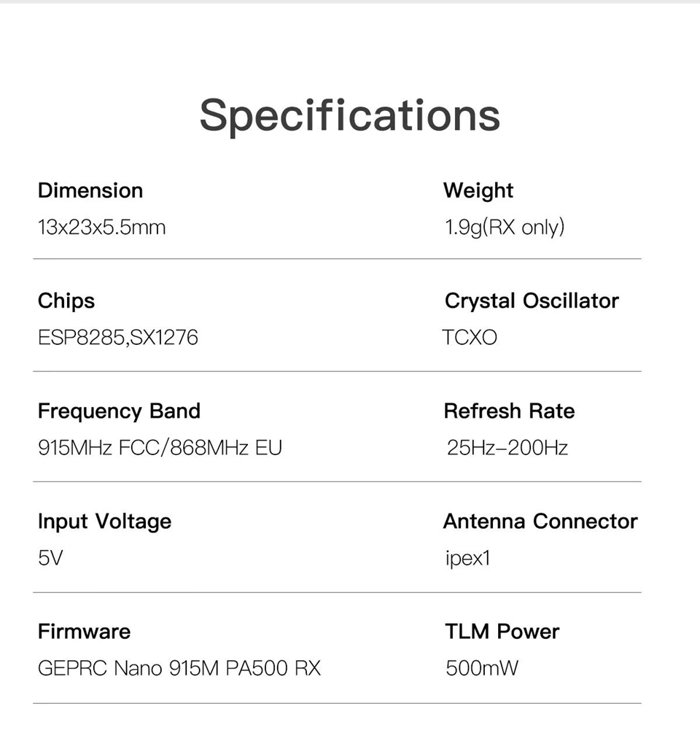Click the ESP8285,SX1276 chips value
The image size is (700, 752).
(x=117, y=338)
